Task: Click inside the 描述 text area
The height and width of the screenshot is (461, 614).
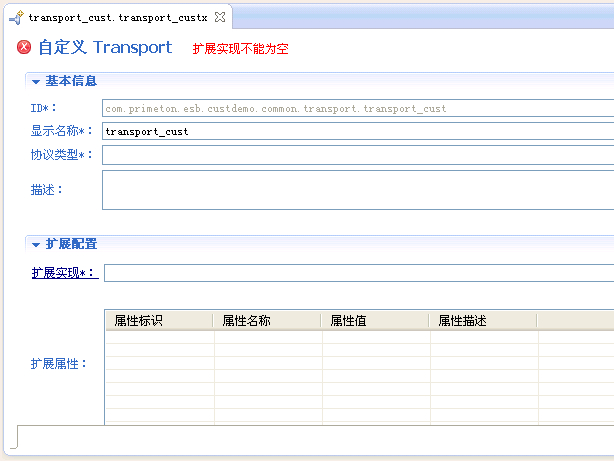Action: click(x=358, y=189)
